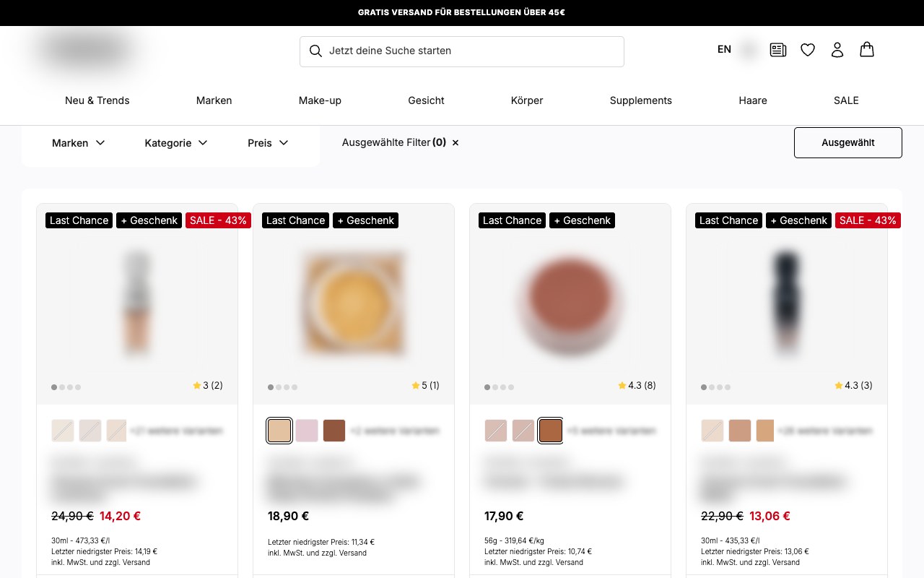The width and height of the screenshot is (924, 578).
Task: Select outlined brown swatch on 17,90 € product
Action: (x=551, y=431)
